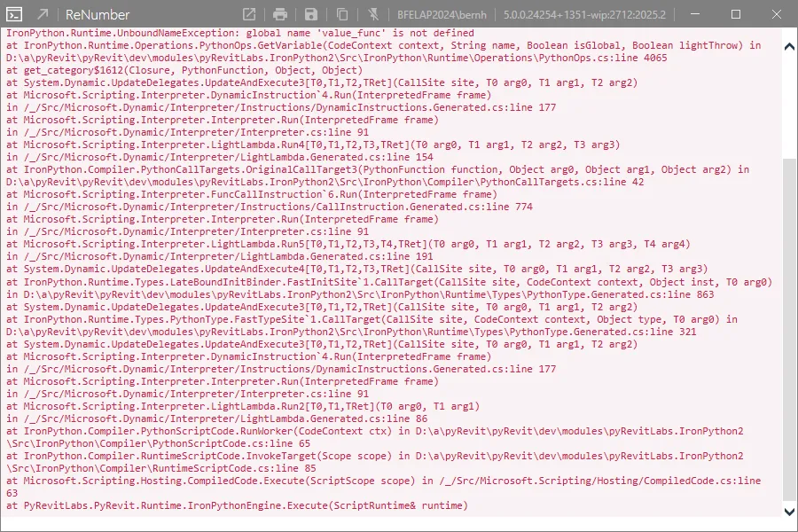This screenshot has height=532, width=798.
Task: Click scrollbar up arrow
Action: tap(789, 47)
